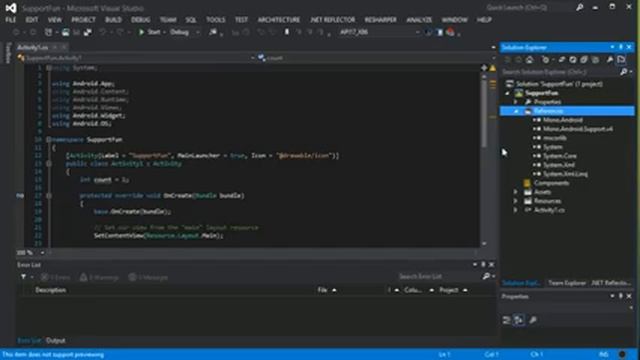Click the Navigate Backward toolbar icon
Viewport: 640px width, 360px height.
pos(16,32)
